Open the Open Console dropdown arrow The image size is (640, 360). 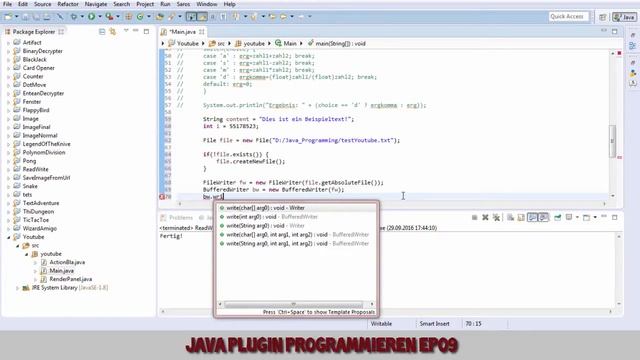[x=595, y=218]
